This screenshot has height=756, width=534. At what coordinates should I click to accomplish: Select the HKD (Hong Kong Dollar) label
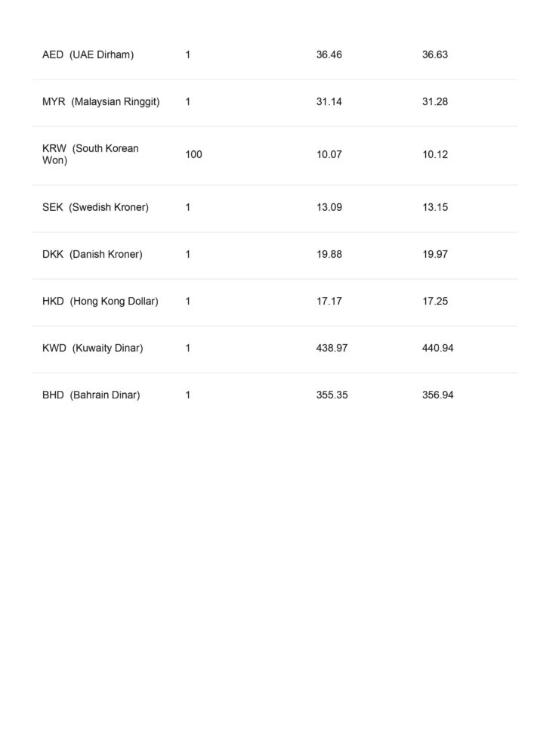tap(100, 302)
